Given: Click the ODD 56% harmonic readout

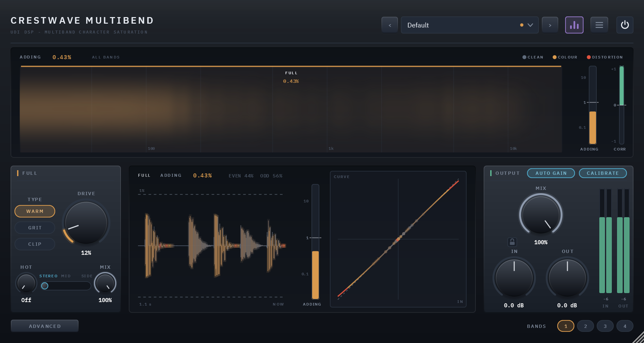Looking at the screenshot, I should click(x=271, y=176).
